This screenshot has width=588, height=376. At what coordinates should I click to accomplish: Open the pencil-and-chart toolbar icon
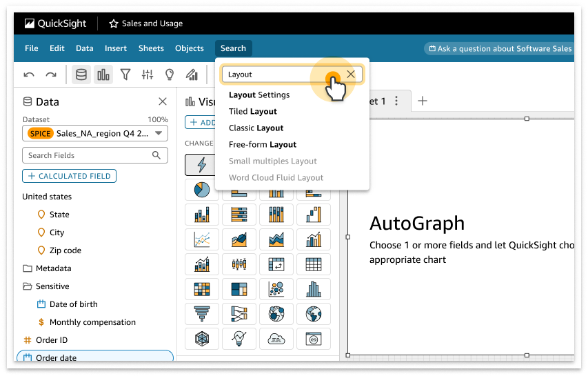click(192, 75)
